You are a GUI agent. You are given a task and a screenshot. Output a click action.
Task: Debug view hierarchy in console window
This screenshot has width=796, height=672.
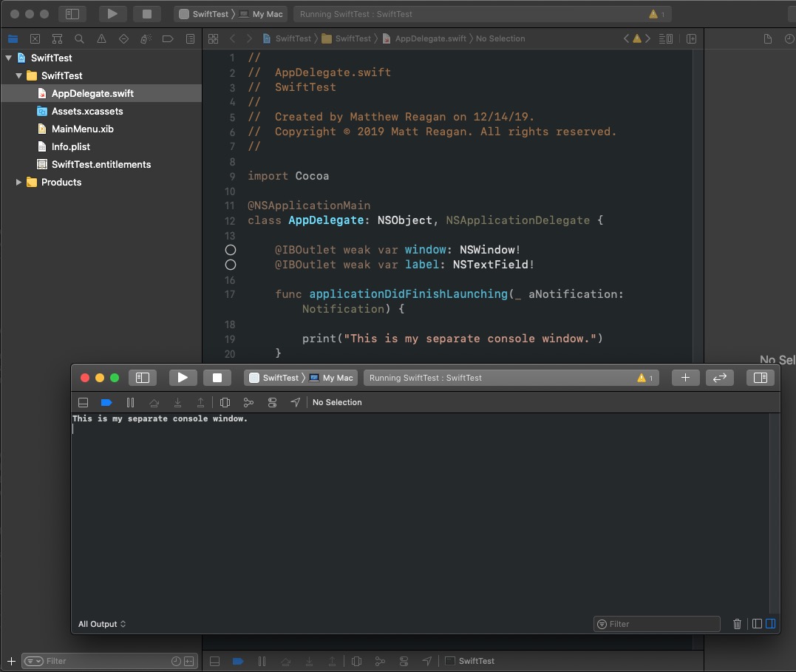click(x=225, y=402)
